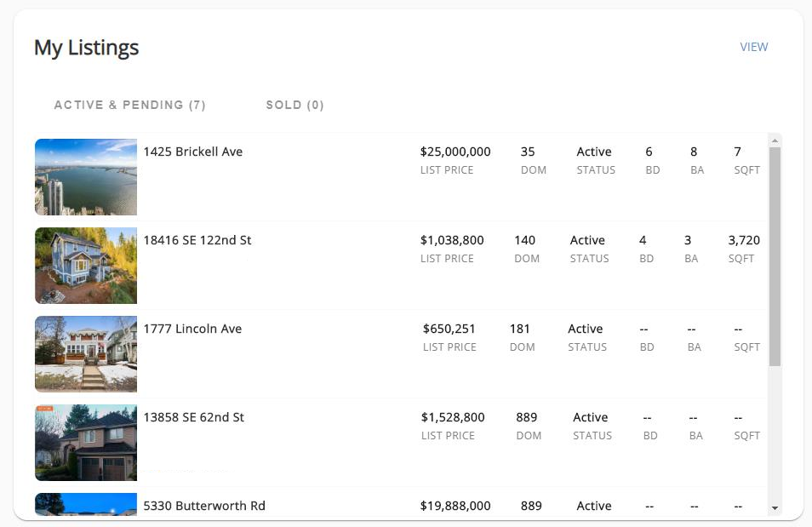Click the scrollbar up arrow
Screen dimensions: 812x527
775,140
